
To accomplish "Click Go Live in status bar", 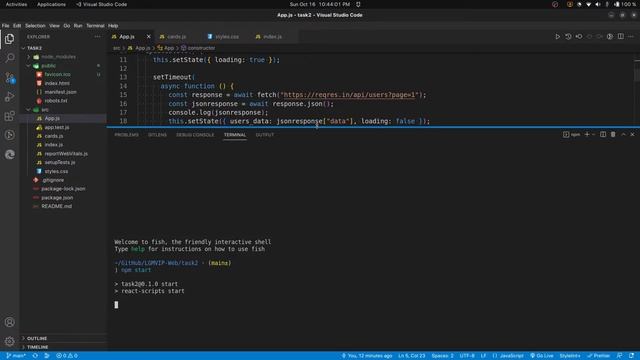I will (542, 356).
